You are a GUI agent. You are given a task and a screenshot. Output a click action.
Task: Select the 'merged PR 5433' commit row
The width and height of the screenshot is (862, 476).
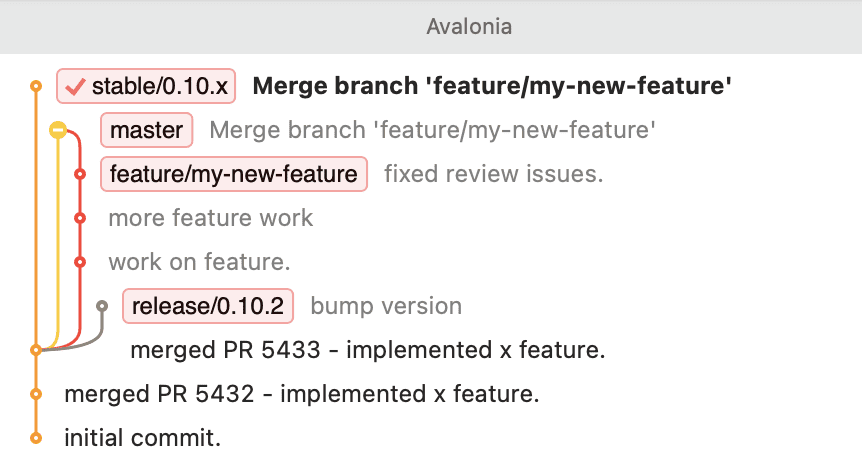pos(367,350)
